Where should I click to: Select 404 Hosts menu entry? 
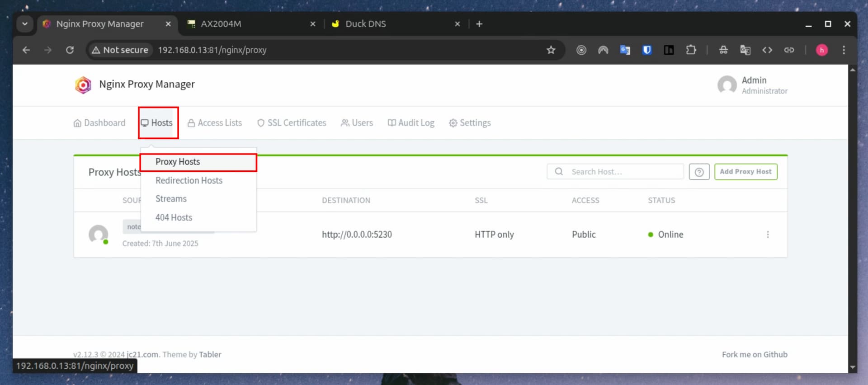coord(174,218)
